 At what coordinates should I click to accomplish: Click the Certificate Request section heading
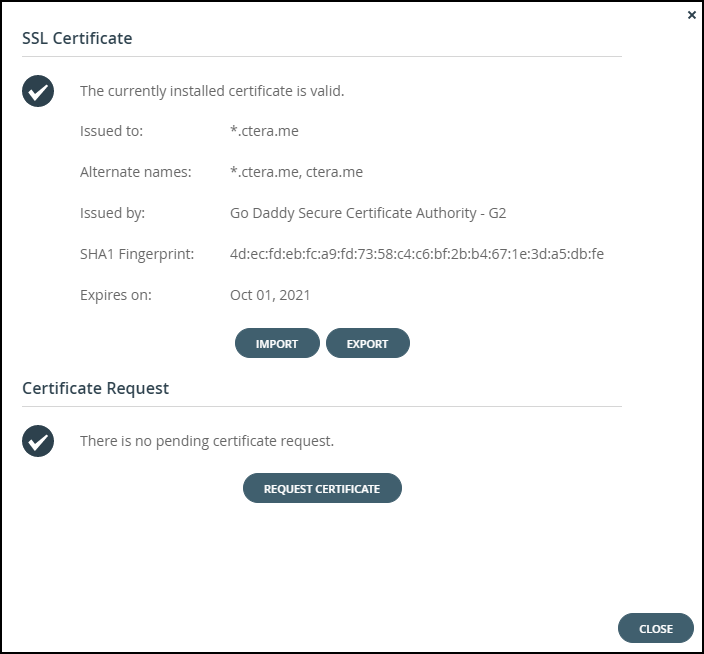pyautogui.click(x=96, y=388)
